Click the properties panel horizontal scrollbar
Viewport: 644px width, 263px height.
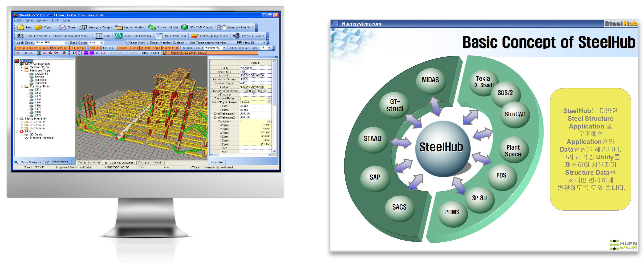tap(241, 155)
